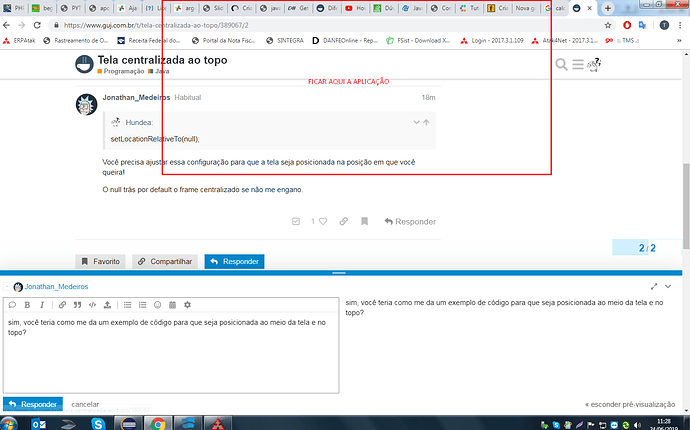This screenshot has height=430, width=690.
Task: Click Compartilhar button
Action: [165, 261]
